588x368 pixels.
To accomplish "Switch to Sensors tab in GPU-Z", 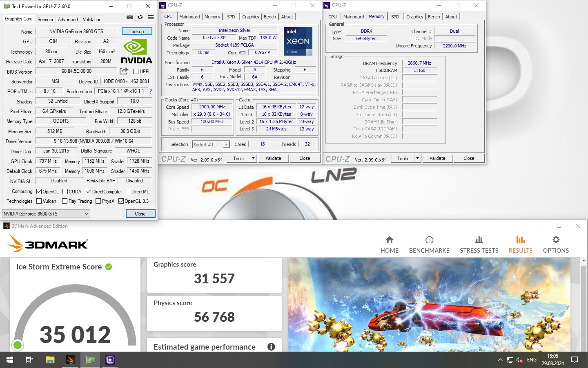I will [45, 20].
